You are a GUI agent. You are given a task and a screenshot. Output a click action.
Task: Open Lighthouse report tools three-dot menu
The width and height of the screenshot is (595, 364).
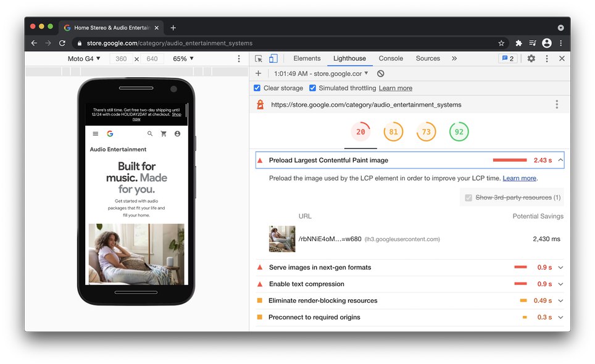click(557, 104)
